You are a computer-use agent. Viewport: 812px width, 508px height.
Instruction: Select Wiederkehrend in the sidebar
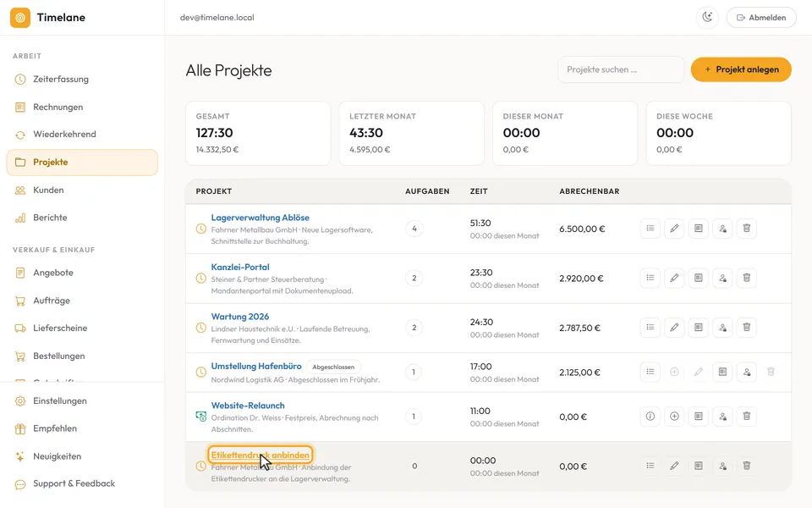(82, 135)
